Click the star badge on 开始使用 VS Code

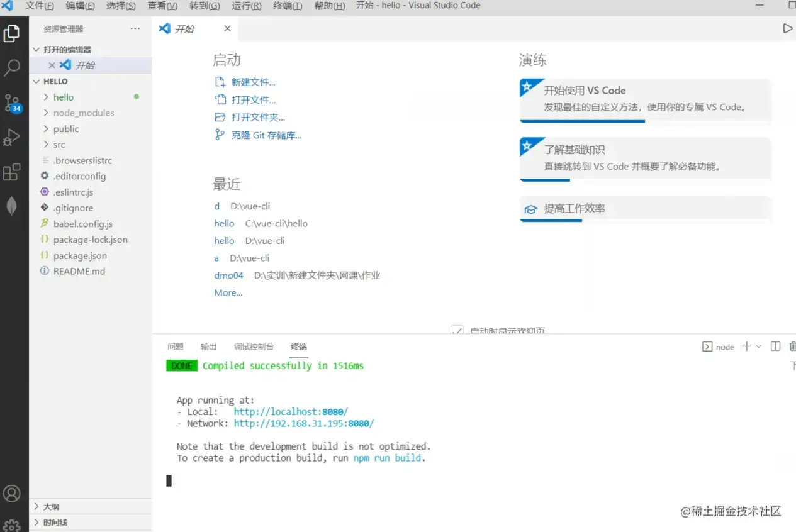tap(528, 87)
